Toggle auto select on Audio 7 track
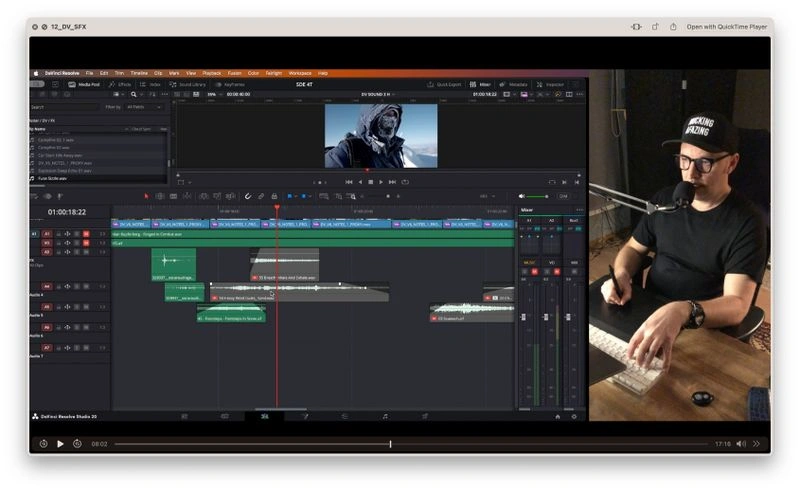800x491 pixels. 67,348
